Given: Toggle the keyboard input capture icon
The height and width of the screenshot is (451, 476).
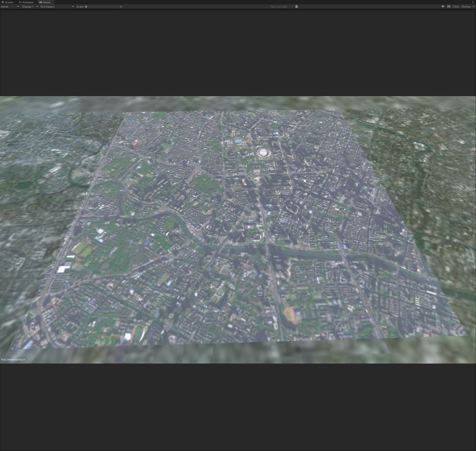Looking at the screenshot, I should tap(449, 6).
